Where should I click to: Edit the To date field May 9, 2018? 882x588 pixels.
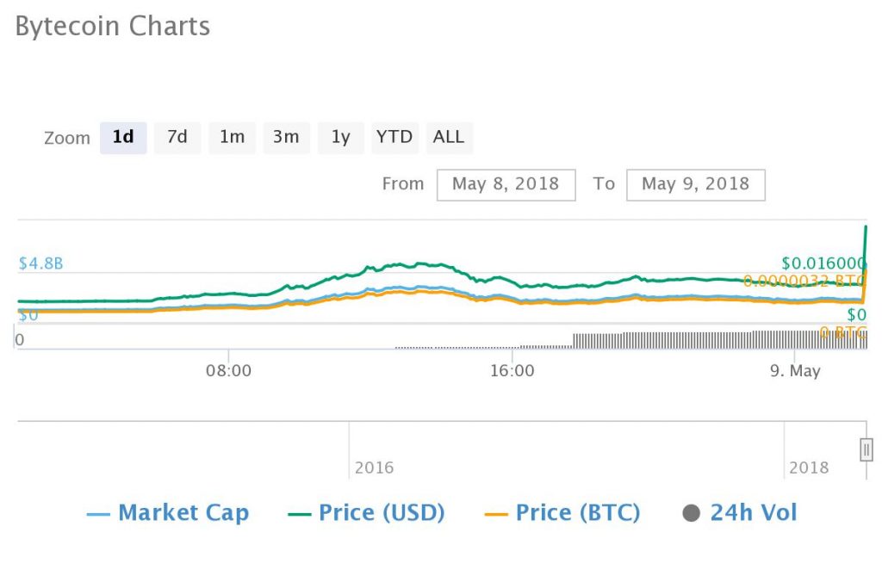coord(695,184)
